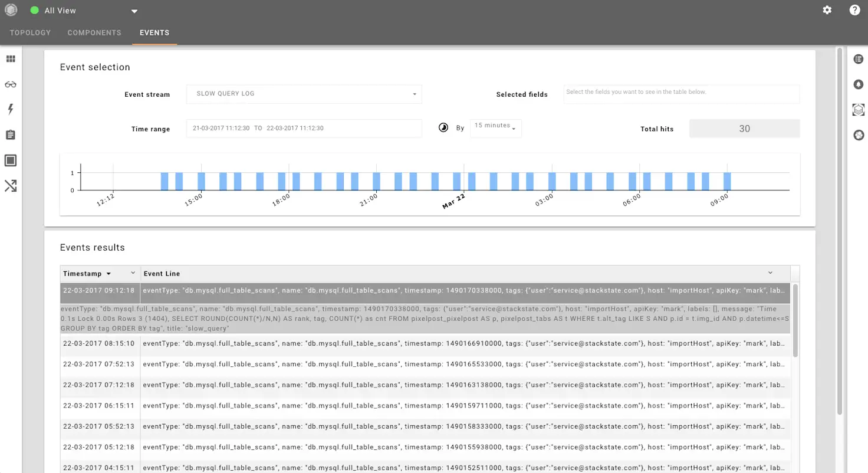Screen dimensions: 868x473
Task: Open the 15 minutes interval dropdown
Action: coord(495,128)
